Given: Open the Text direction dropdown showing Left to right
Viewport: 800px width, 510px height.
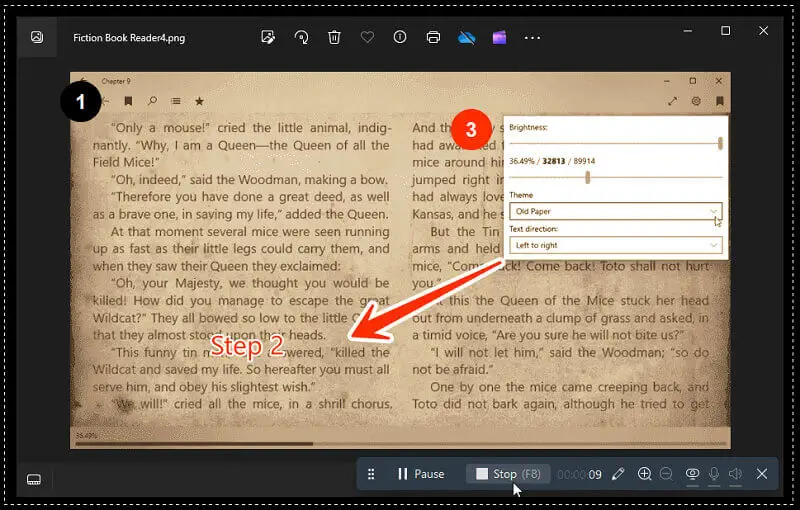Looking at the screenshot, I should coord(616,245).
